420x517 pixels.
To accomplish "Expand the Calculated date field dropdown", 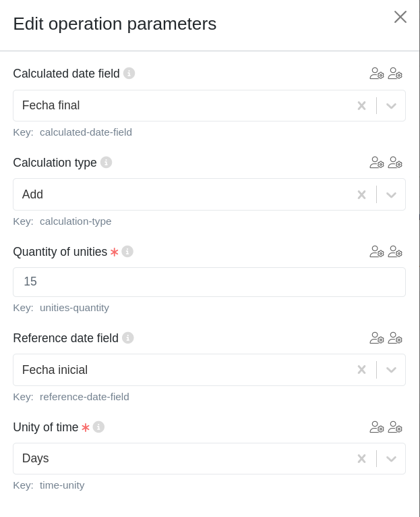I will pos(391,106).
